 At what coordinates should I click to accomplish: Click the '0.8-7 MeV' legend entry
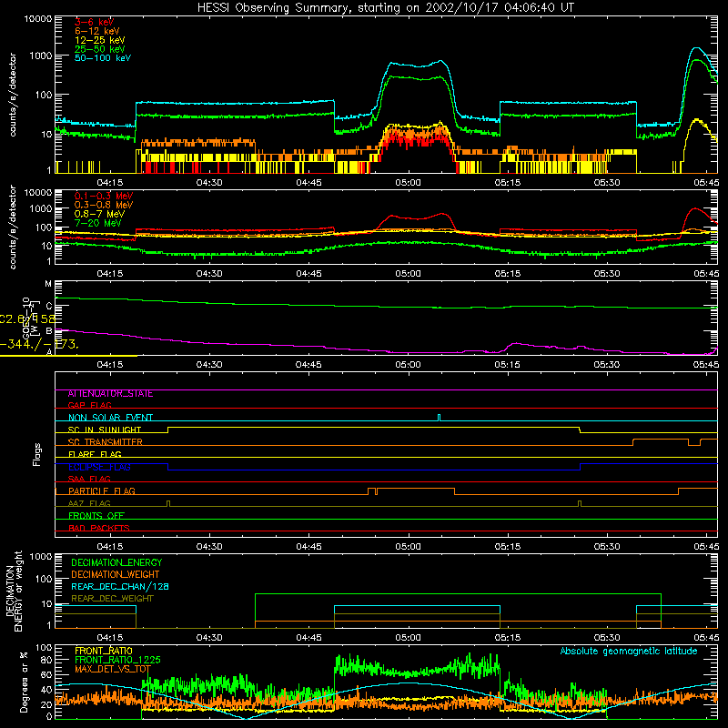coord(99,214)
